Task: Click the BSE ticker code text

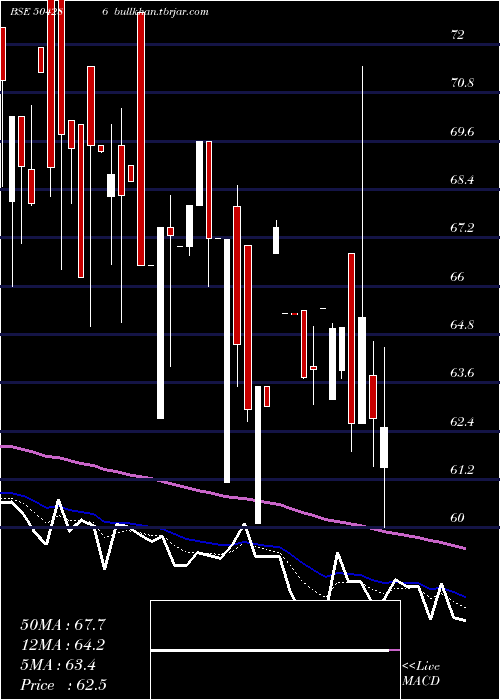Action: tap(36, 11)
